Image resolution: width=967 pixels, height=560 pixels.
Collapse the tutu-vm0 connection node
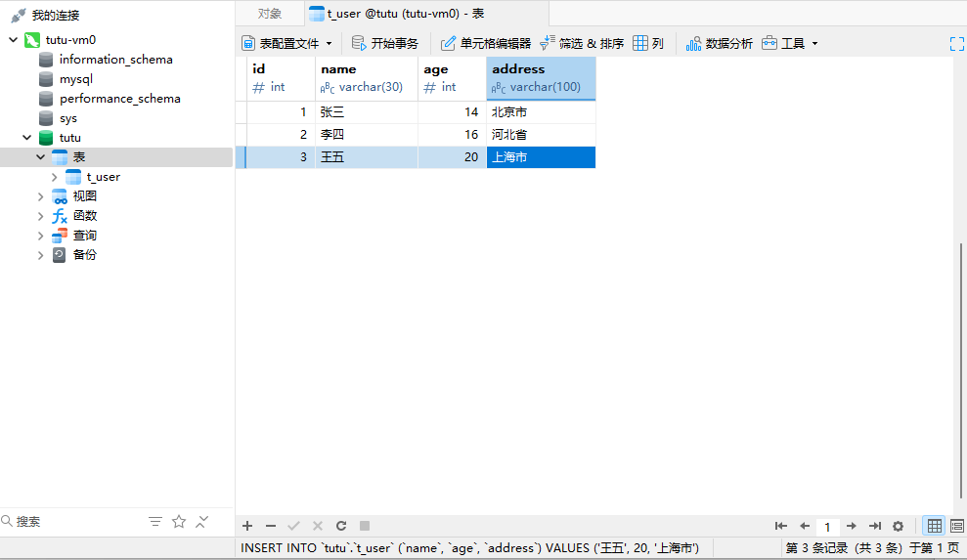(13, 40)
